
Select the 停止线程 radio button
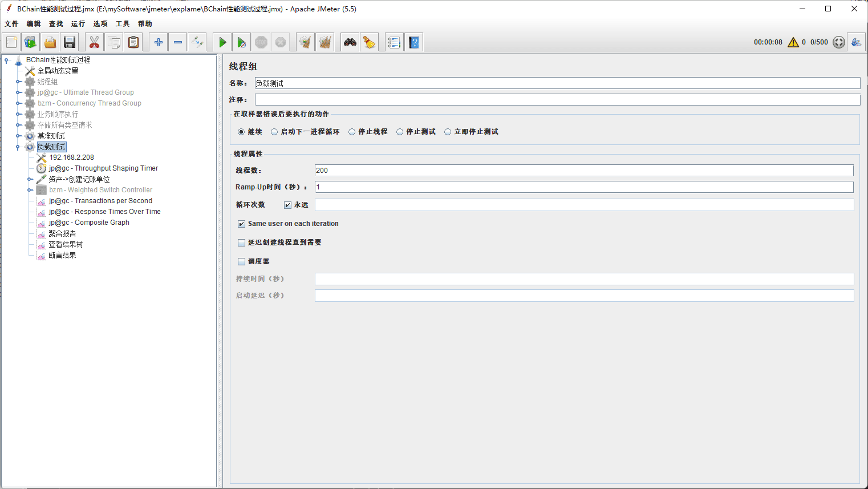[352, 132]
